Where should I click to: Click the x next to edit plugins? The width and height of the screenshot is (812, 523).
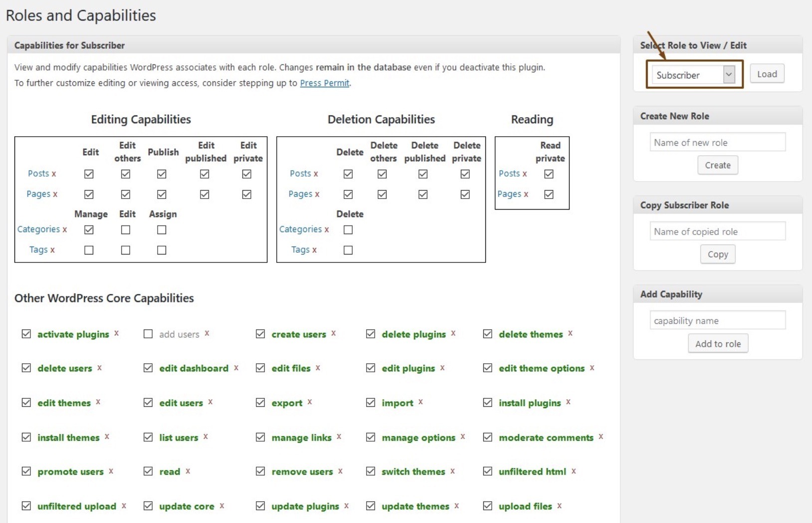click(442, 368)
